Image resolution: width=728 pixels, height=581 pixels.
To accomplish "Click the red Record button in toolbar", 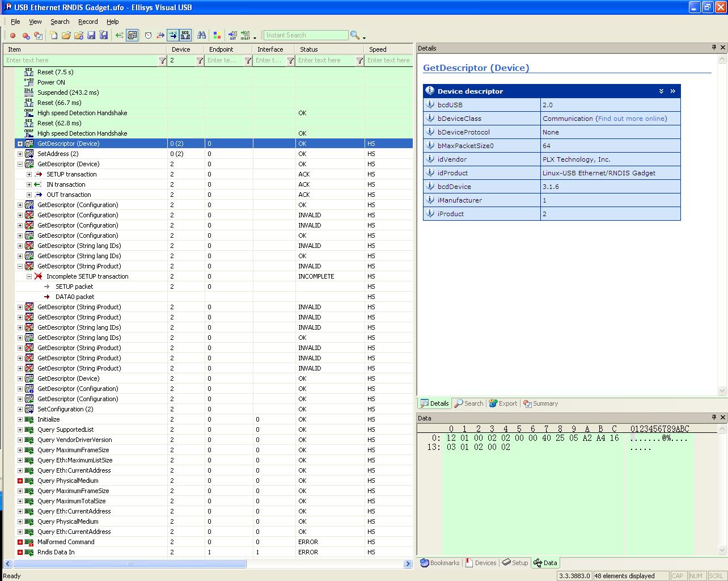I will [12, 35].
